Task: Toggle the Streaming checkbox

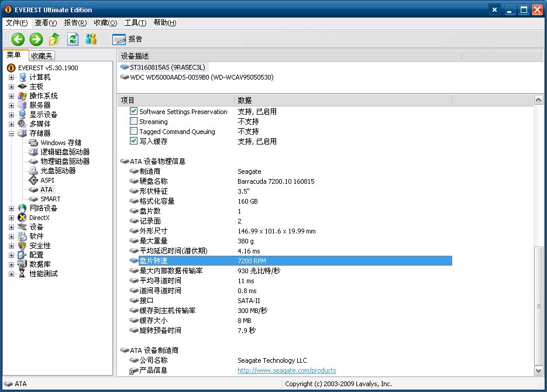Action: click(x=133, y=121)
